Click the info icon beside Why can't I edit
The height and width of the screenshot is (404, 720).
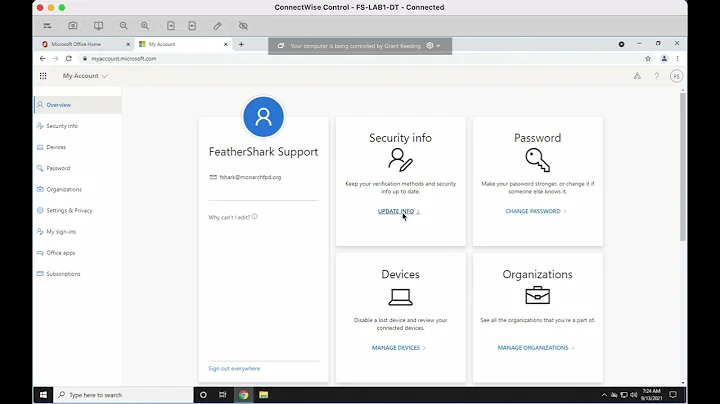255,217
